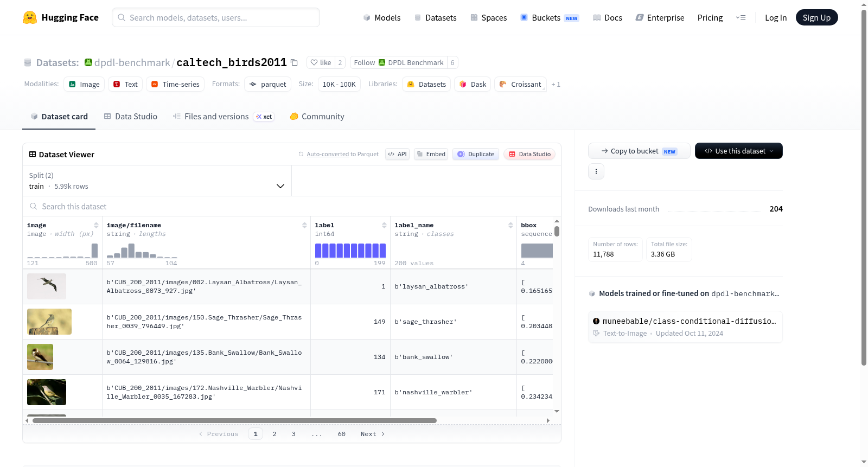Click the Copy to bucket button
The width and height of the screenshot is (868, 467).
(x=639, y=151)
